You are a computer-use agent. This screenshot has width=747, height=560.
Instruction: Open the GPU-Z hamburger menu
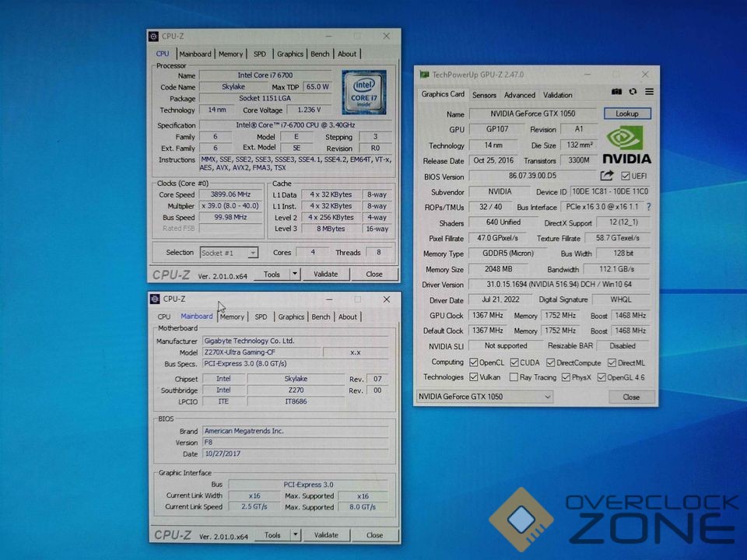(x=649, y=93)
